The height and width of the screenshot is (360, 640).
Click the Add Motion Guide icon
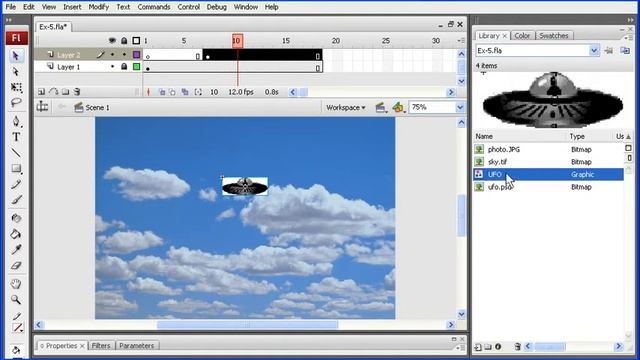(x=53, y=92)
